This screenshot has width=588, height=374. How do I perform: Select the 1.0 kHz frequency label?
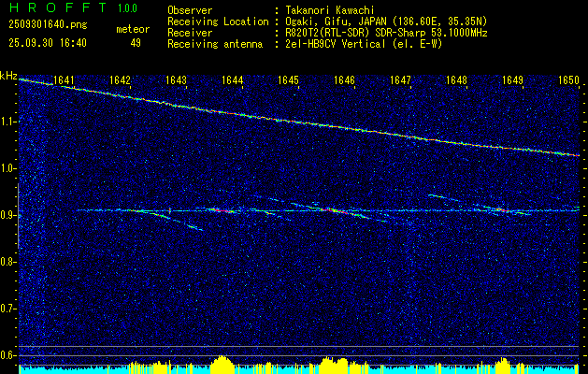(x=8, y=168)
